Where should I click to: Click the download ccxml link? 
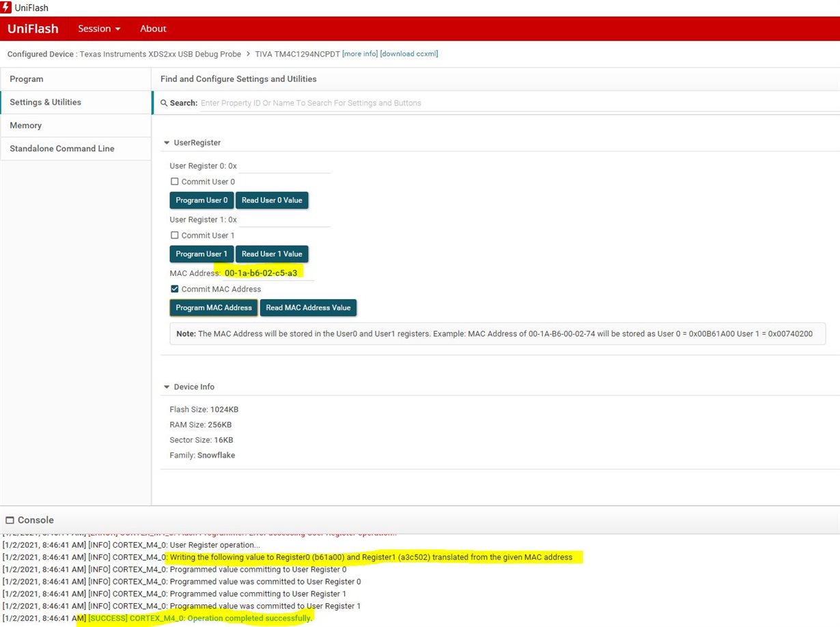click(x=409, y=54)
